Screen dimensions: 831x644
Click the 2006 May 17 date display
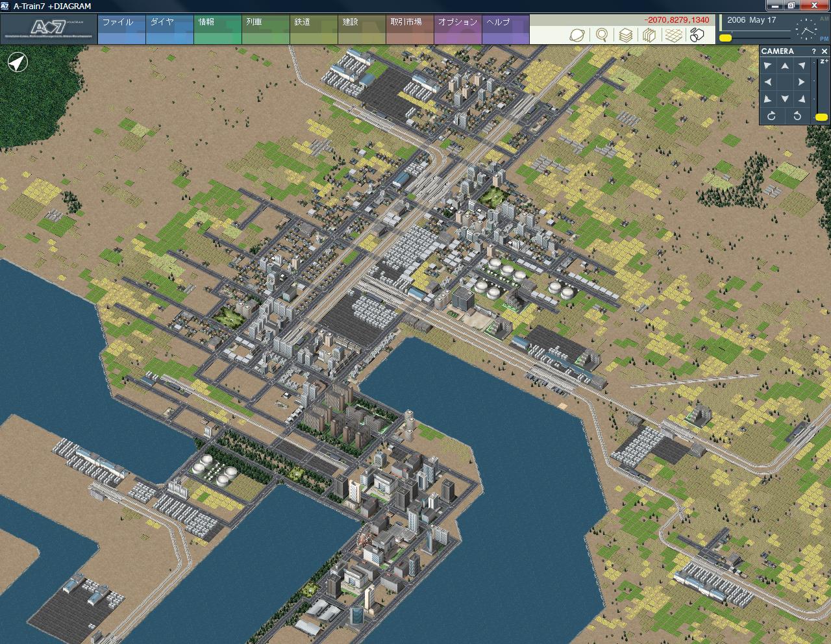tap(751, 20)
